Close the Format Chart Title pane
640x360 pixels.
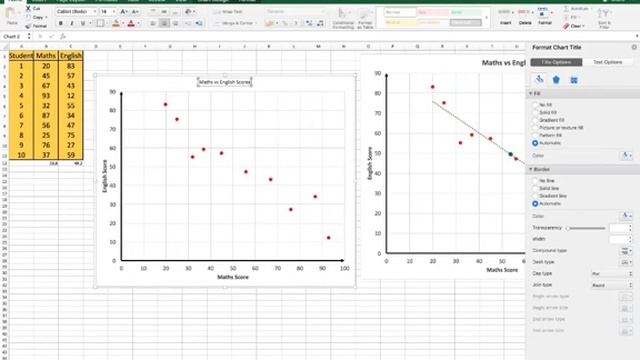[634, 47]
